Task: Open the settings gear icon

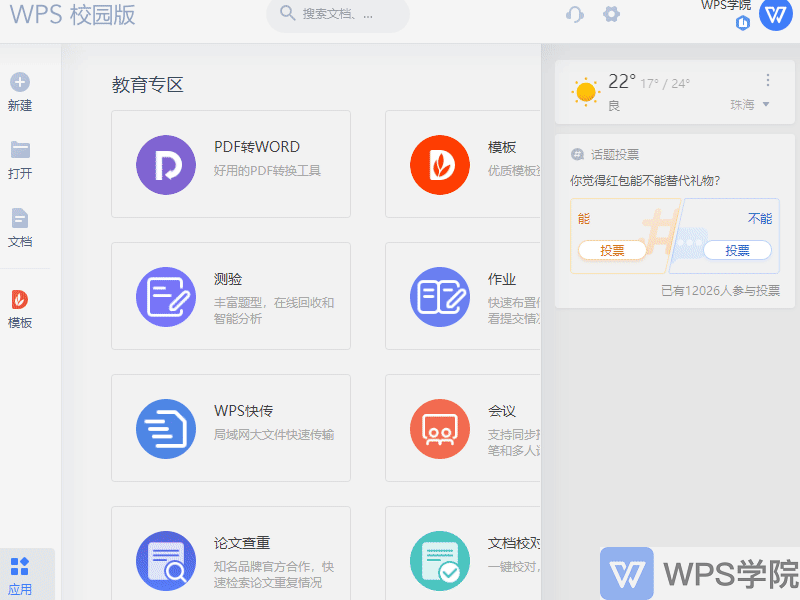Action: 611,14
